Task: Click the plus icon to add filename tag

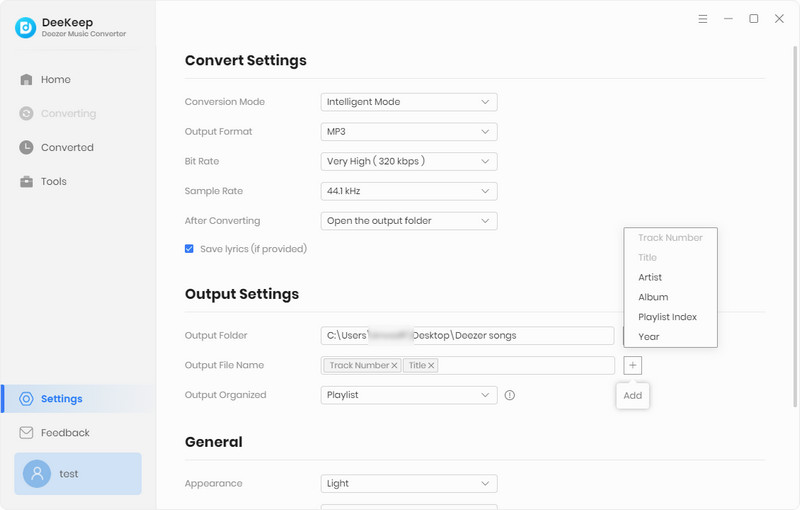Action: click(633, 366)
